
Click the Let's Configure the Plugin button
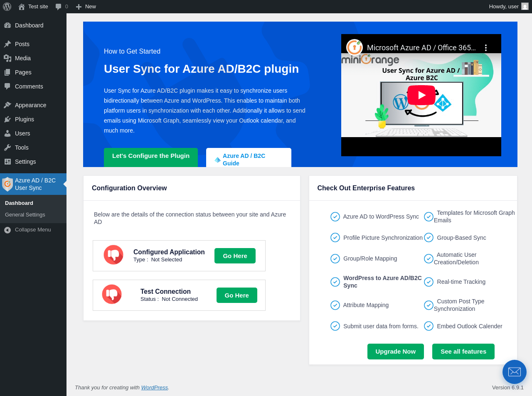[x=151, y=157]
